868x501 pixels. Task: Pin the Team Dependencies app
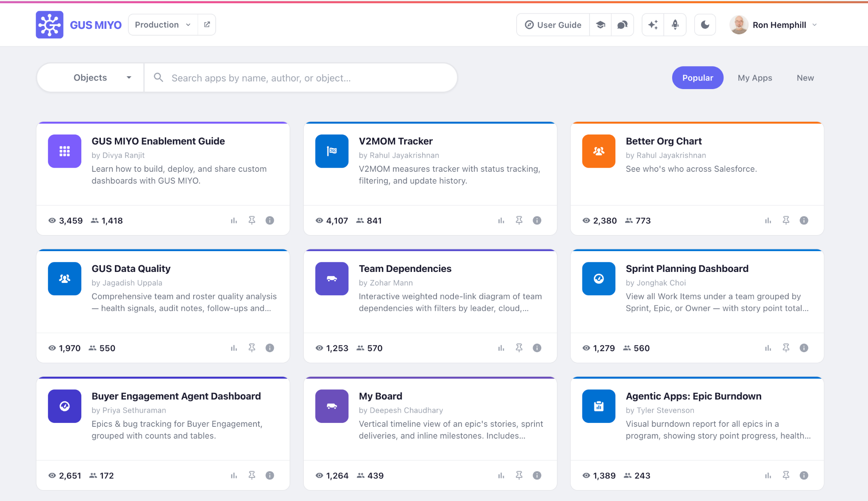pyautogui.click(x=519, y=348)
